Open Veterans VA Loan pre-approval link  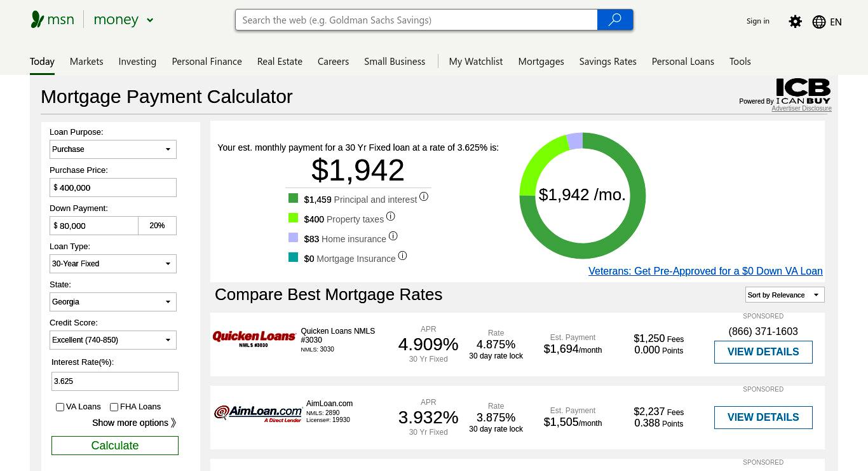point(705,271)
